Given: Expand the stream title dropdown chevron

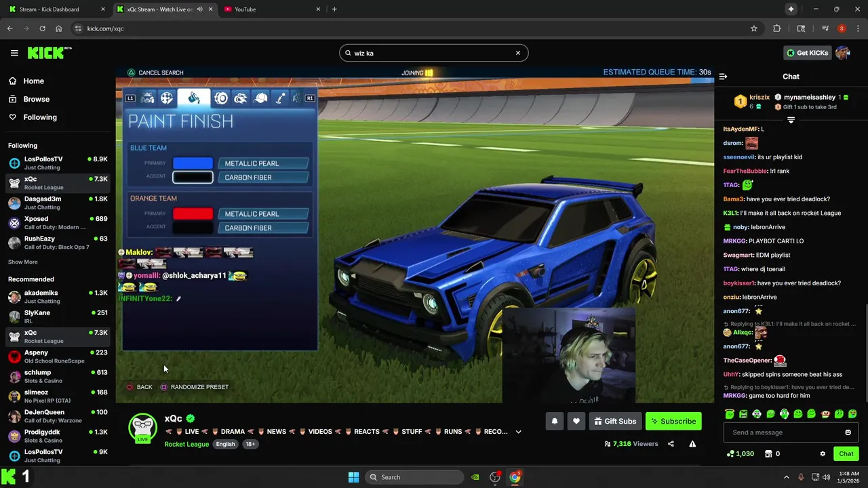Looking at the screenshot, I should coord(519,432).
